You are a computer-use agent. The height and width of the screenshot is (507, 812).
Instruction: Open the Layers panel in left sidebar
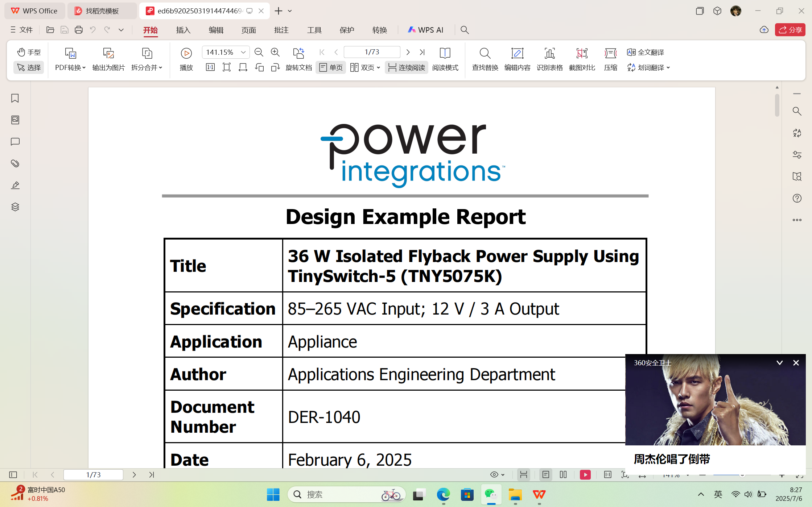coord(15,207)
